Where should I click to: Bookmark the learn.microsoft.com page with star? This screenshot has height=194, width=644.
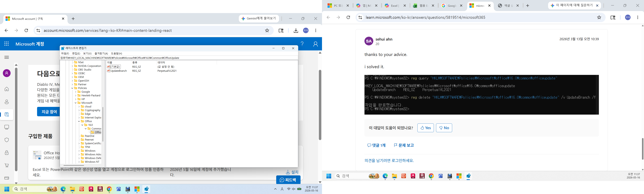[599, 17]
